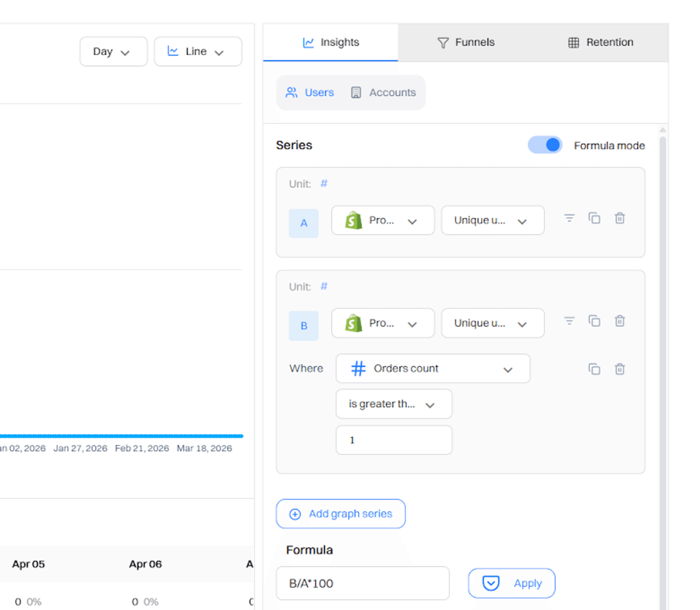Open the Line chart type dropdown

point(198,52)
